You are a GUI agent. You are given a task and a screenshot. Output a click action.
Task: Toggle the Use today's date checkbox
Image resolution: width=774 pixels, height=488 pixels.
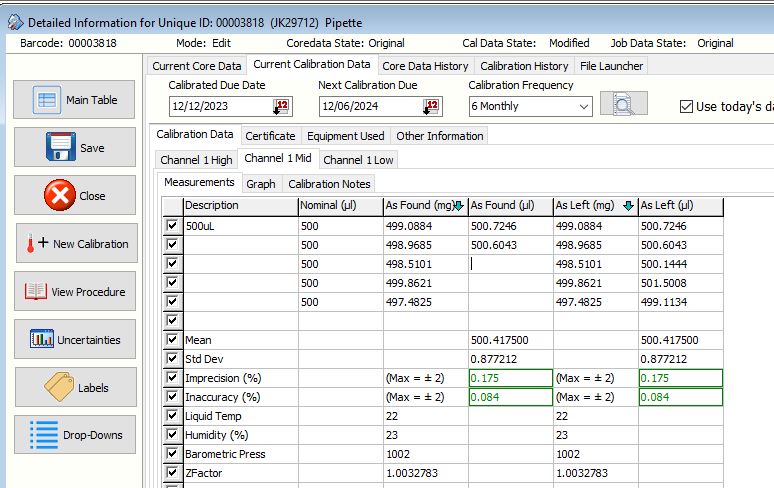tap(686, 106)
